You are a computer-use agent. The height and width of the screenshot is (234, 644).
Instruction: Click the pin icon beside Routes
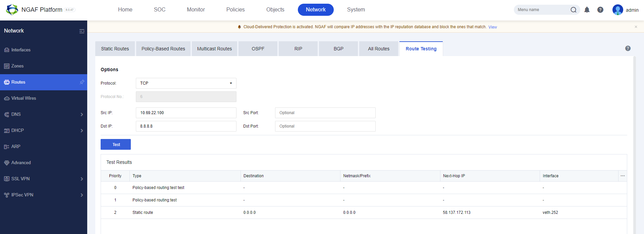click(x=82, y=82)
